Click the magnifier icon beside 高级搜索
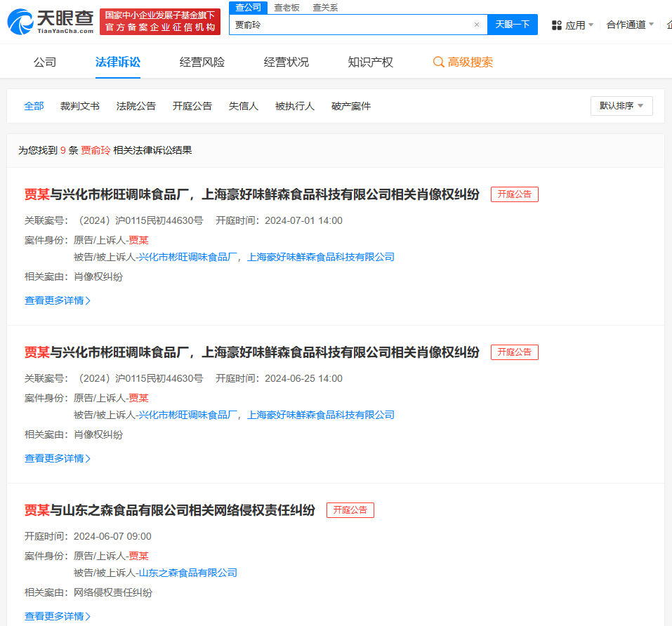 click(439, 62)
